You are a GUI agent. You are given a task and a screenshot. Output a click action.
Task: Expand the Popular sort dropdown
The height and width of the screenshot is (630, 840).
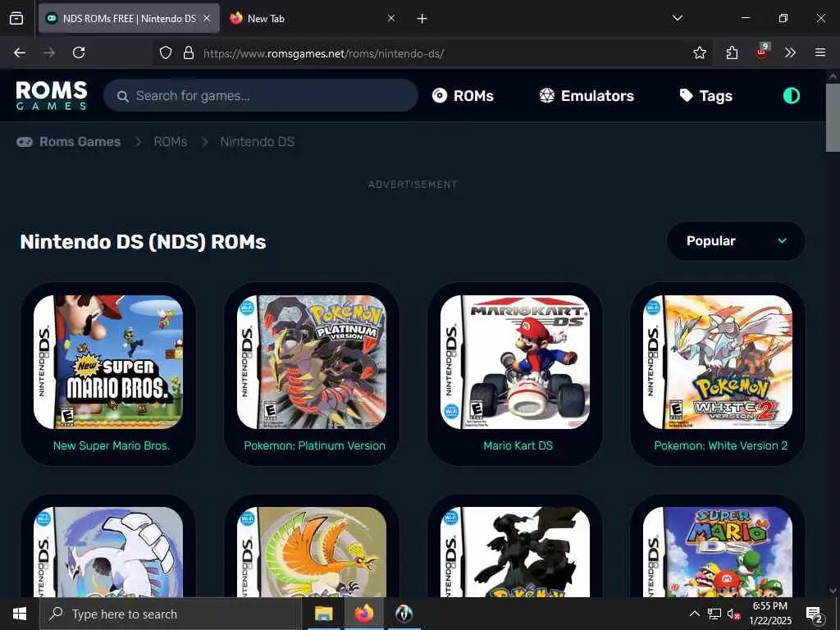pos(736,241)
